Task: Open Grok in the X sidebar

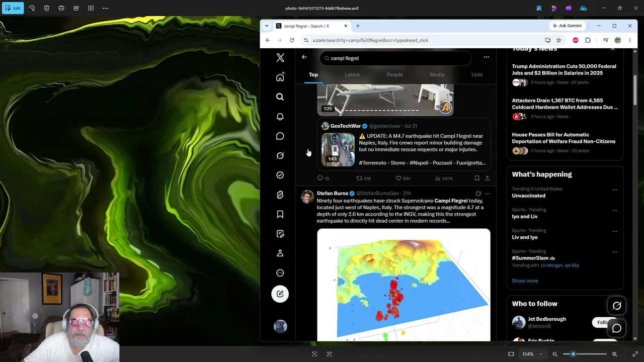Action: 280,156
